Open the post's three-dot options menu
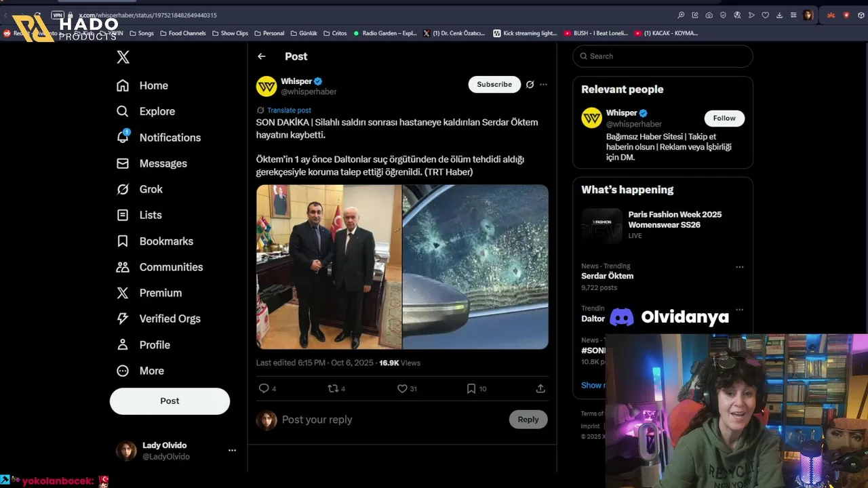The width and height of the screenshot is (868, 488). tap(543, 85)
